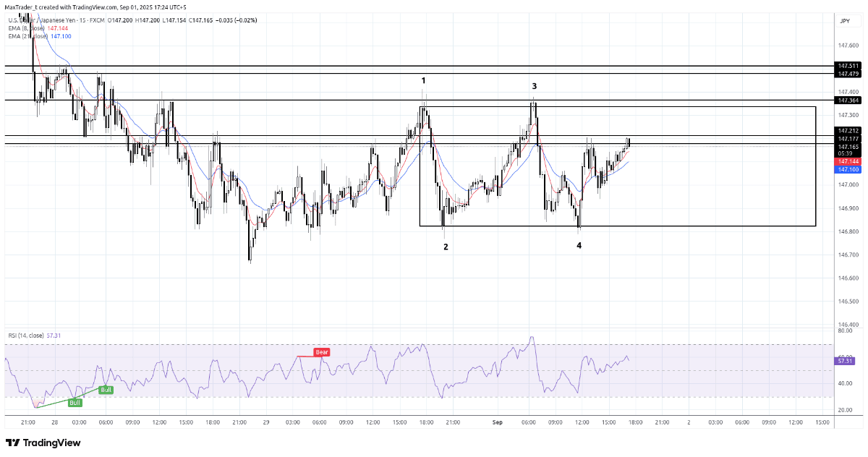This screenshot has width=868, height=457.
Task: Select the text label 1 on chart
Action: (x=423, y=80)
